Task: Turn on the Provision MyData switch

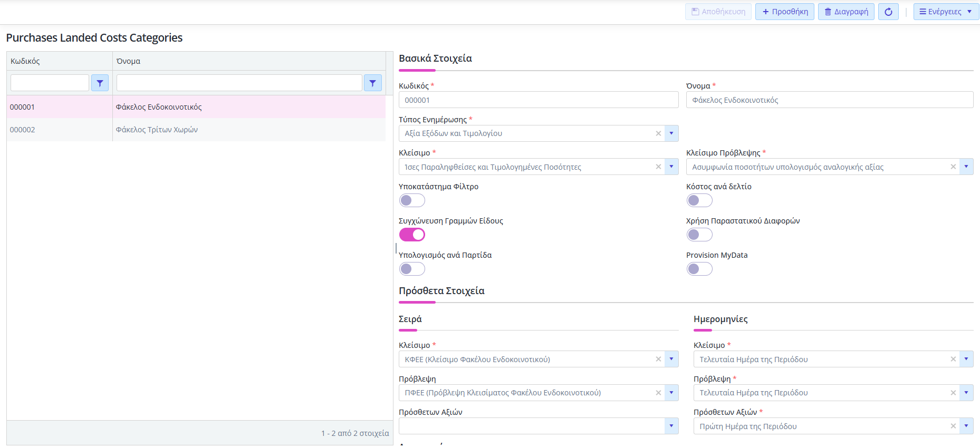Action: 699,269
